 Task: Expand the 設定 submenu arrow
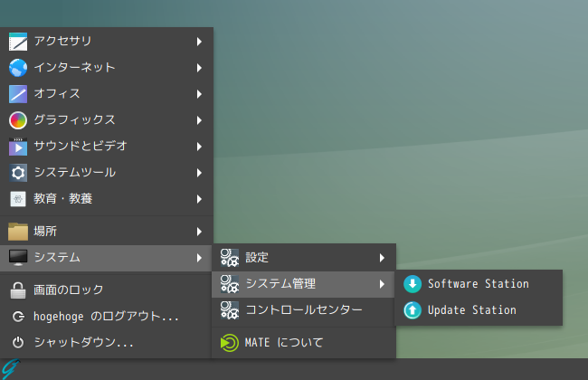382,258
